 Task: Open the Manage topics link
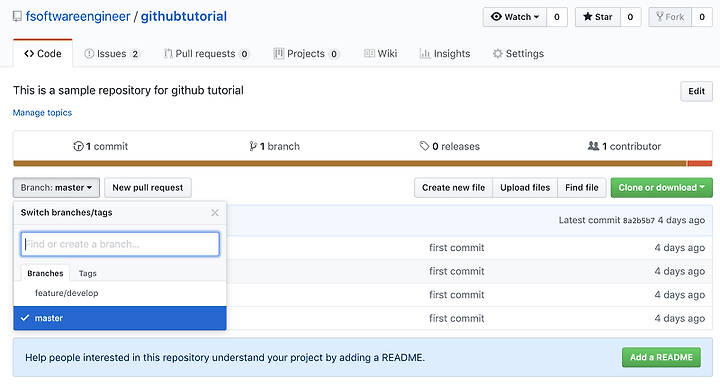(x=42, y=112)
